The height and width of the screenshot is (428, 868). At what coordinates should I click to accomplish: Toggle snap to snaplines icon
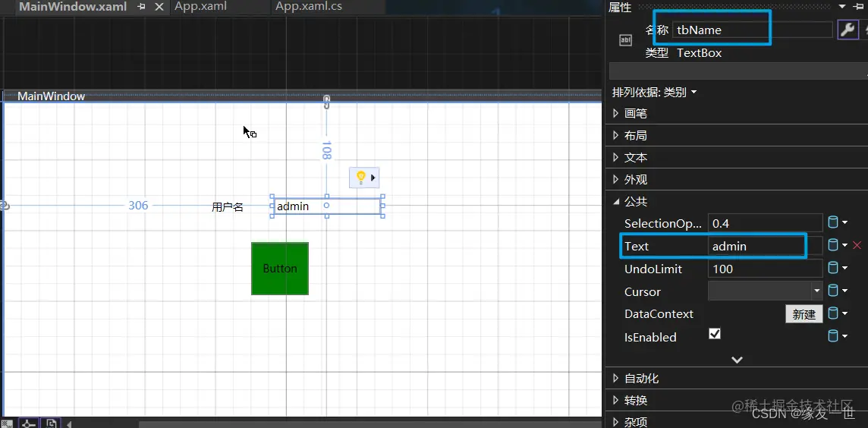[x=28, y=423]
